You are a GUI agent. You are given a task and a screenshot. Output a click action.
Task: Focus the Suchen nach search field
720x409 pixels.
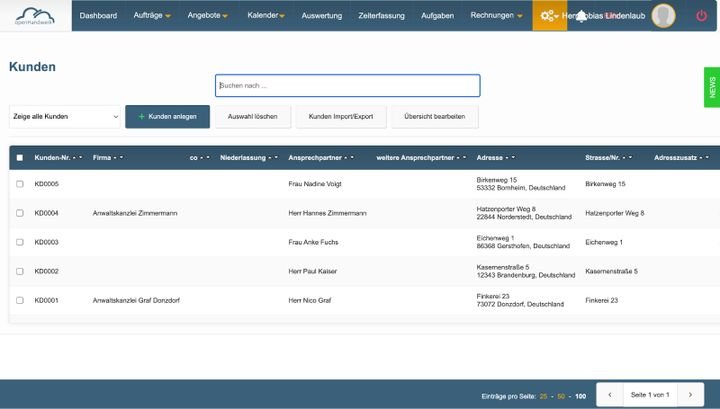[348, 85]
